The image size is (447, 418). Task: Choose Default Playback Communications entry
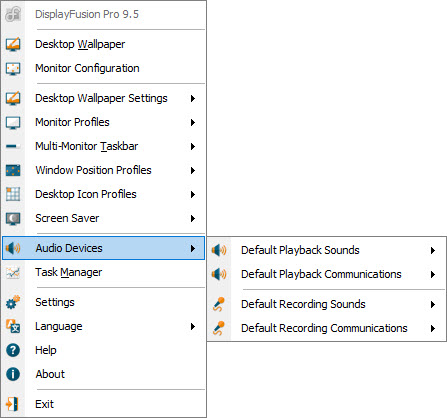tap(326, 274)
